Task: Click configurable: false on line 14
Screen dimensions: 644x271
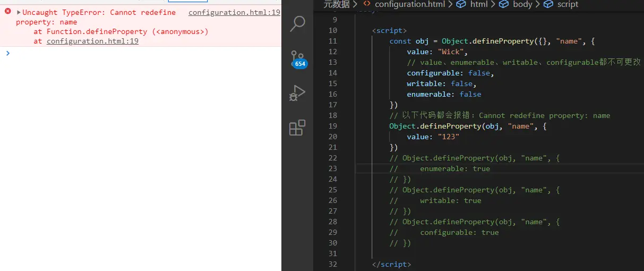Action: tap(451, 73)
